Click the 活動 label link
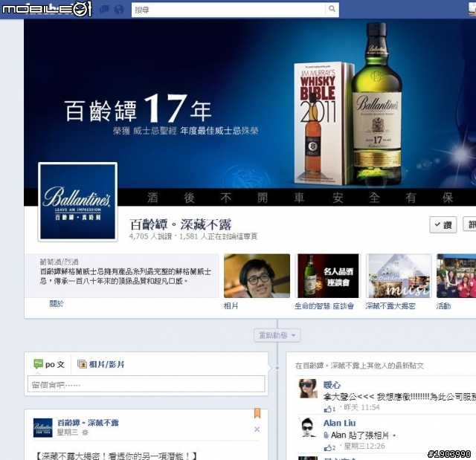This screenshot has width=476, height=460. 443,306
